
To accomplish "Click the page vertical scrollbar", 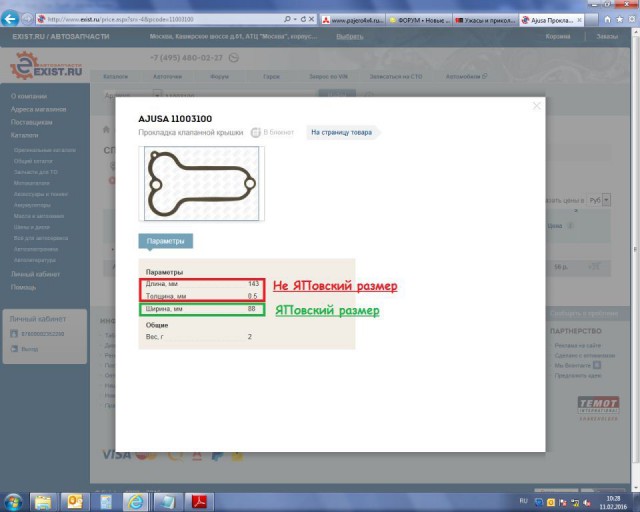I will pyautogui.click(x=636, y=249).
